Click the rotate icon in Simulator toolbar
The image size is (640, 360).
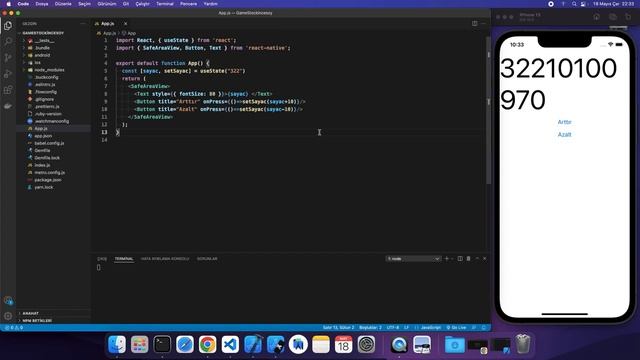coord(628,17)
